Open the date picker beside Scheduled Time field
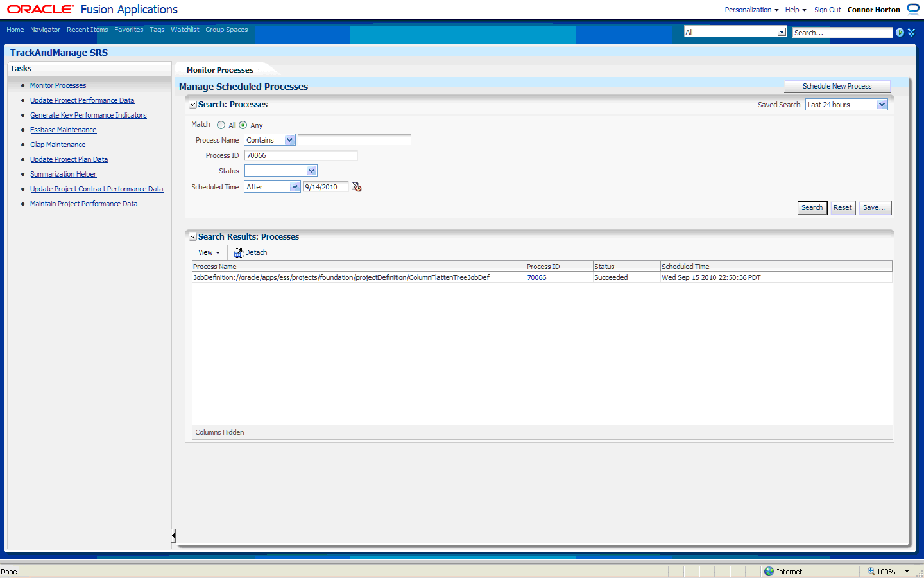The width and height of the screenshot is (924, 578). click(357, 186)
